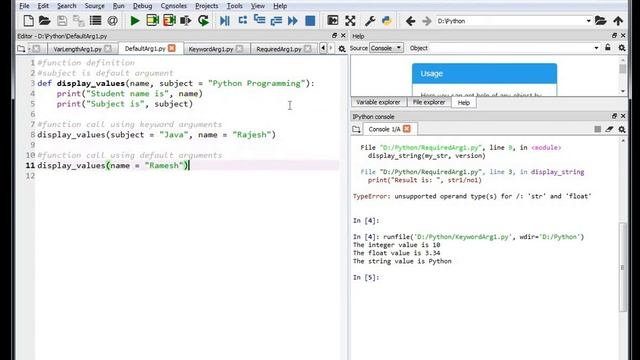Browse working directory folder icon
Viewport: 640px width, 360px height.
(600, 21)
